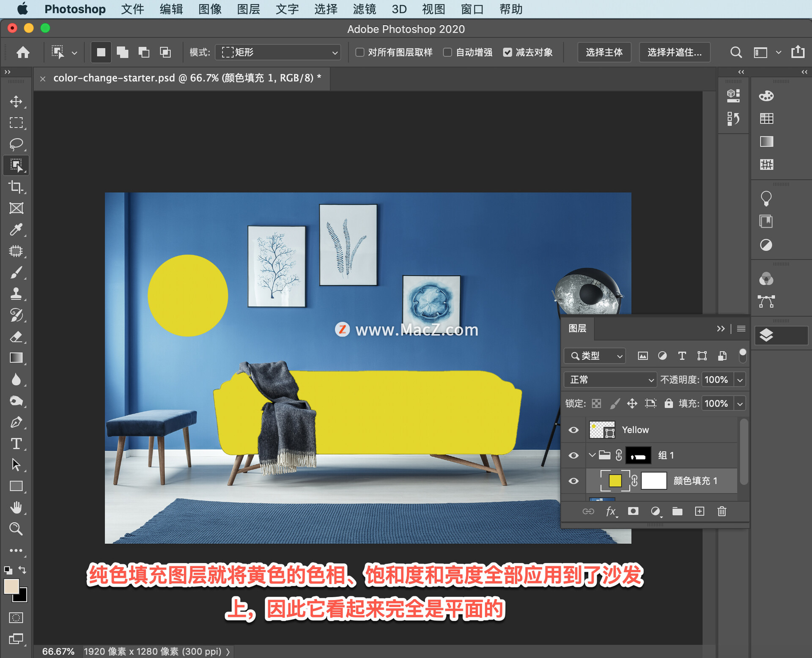Image resolution: width=812 pixels, height=658 pixels.
Task: Select the Hand tool
Action: pos(16,507)
